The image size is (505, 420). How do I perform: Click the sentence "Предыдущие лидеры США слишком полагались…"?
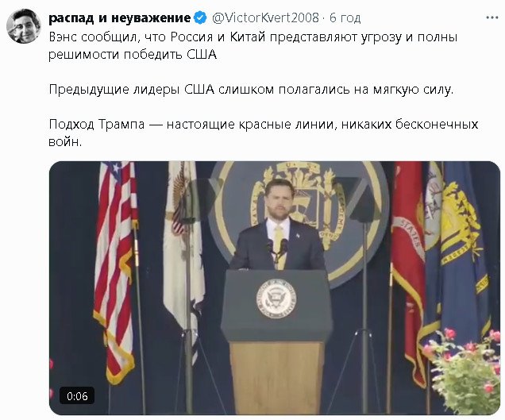tap(251, 89)
